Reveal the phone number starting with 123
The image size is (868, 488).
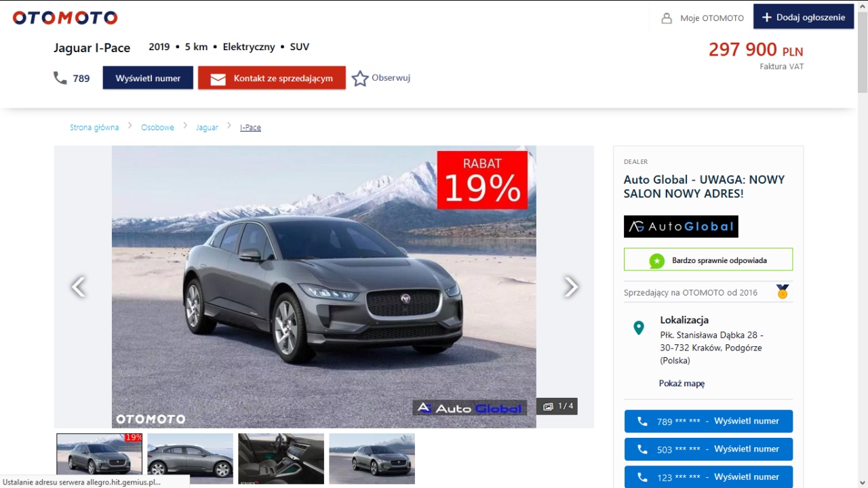coord(709,476)
